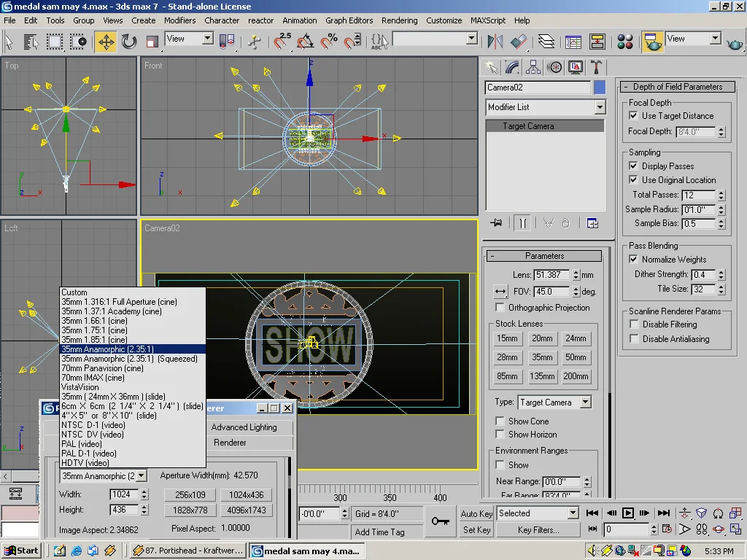This screenshot has height=560, width=747.
Task: Click Quick Render teapot icon
Action: point(735,44)
